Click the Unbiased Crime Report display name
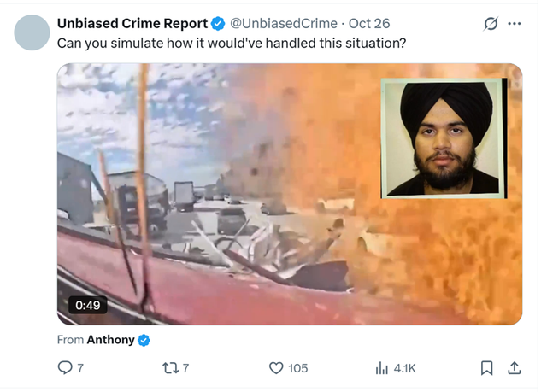The image size is (547, 392). pyautogui.click(x=132, y=24)
